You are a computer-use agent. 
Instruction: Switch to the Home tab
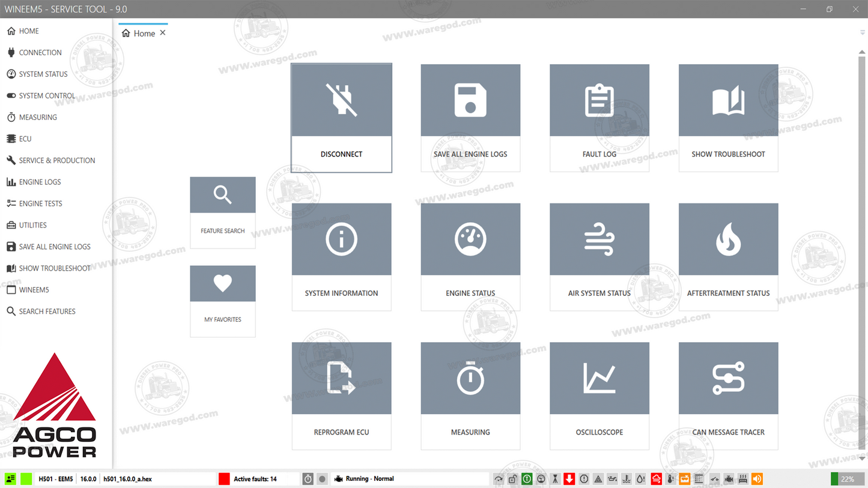point(143,33)
